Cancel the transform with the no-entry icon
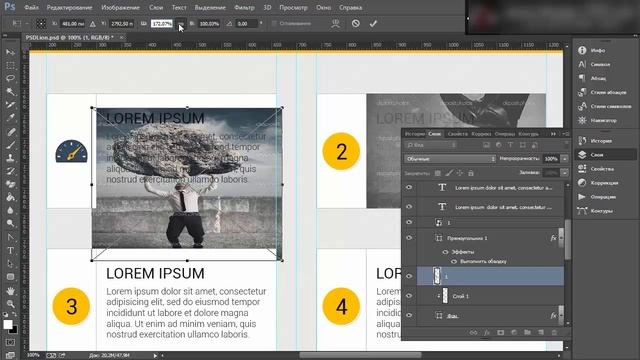The height and width of the screenshot is (360, 640). pos(356,23)
